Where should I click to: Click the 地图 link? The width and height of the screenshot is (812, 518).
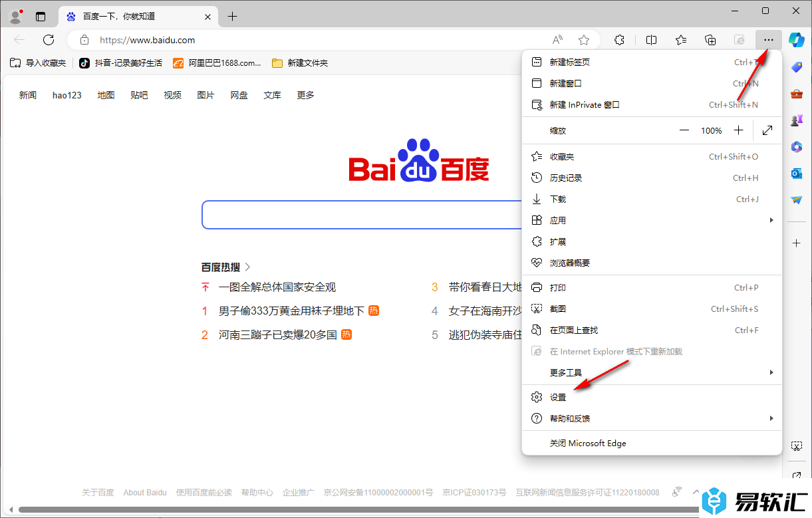106,95
